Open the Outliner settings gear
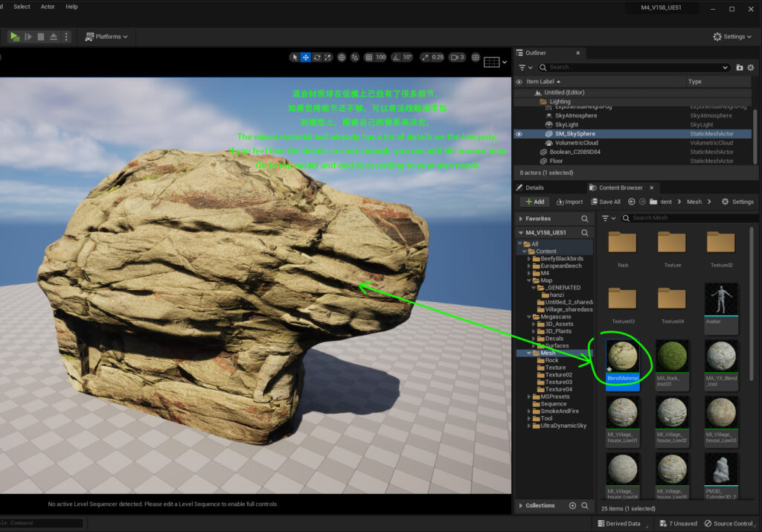762x532 pixels. coord(750,67)
